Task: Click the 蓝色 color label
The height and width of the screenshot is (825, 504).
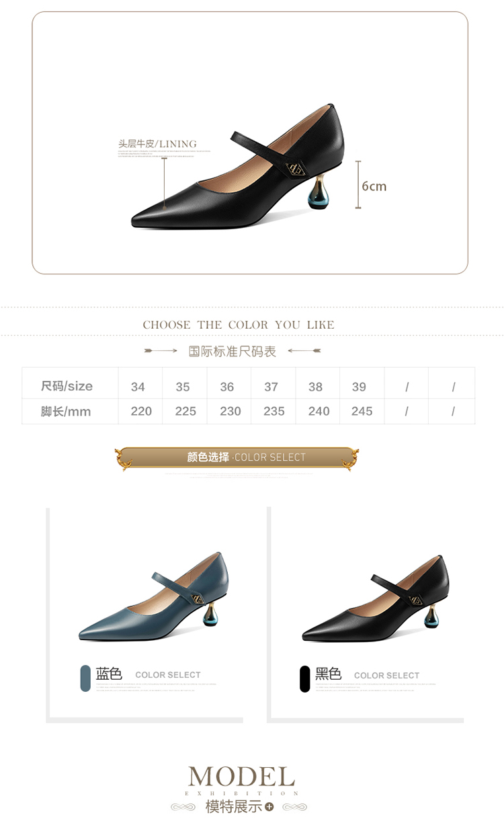Action: (109, 674)
